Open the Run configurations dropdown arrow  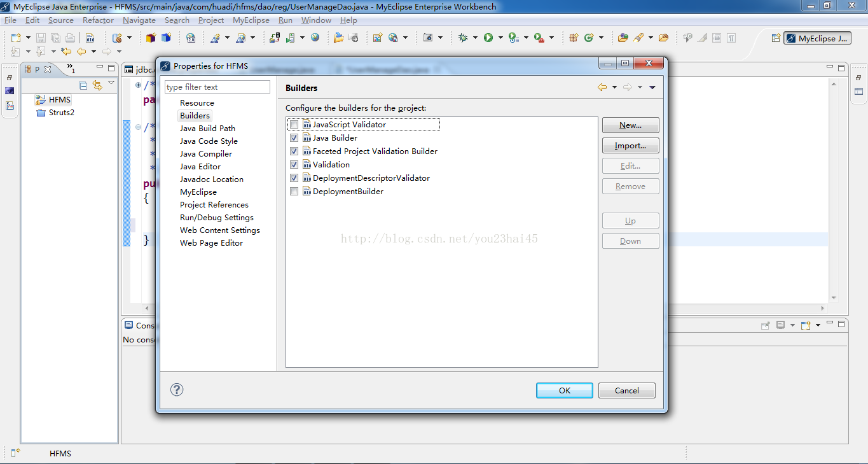click(x=500, y=38)
